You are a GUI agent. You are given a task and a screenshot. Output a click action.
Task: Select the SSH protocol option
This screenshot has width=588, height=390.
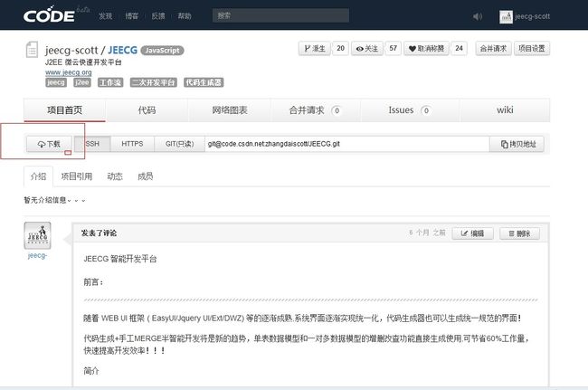click(x=92, y=144)
